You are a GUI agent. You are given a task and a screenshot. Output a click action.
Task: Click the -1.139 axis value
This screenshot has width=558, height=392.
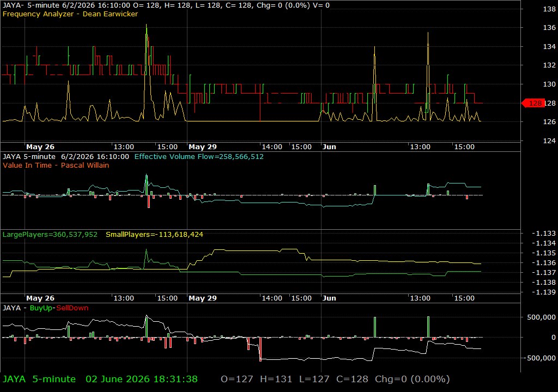point(543,292)
